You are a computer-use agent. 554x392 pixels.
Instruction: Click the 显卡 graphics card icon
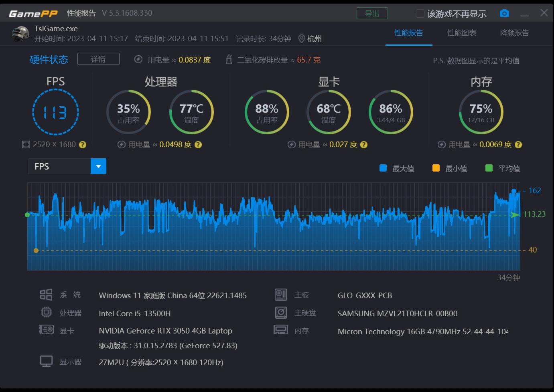(46, 330)
